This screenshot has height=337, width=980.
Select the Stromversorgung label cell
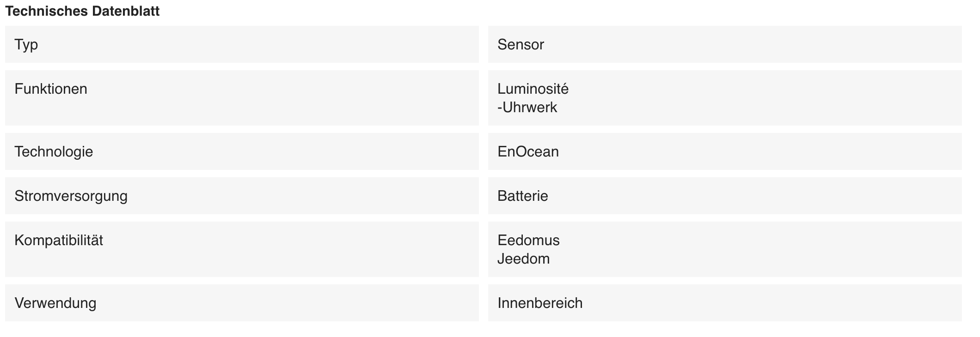tap(242, 196)
